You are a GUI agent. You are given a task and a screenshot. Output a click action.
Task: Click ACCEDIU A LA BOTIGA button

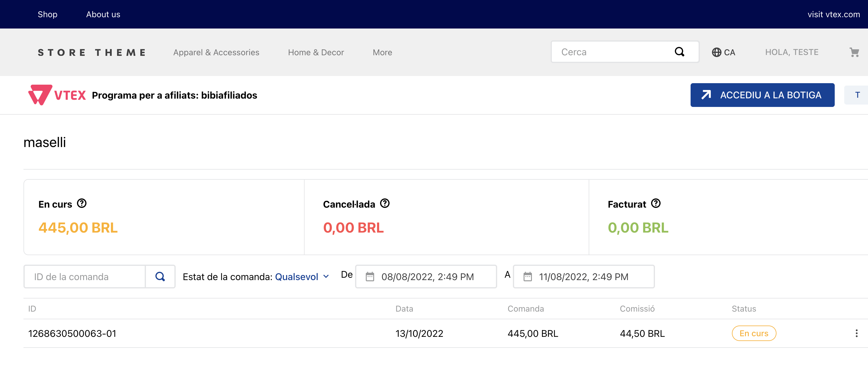762,95
